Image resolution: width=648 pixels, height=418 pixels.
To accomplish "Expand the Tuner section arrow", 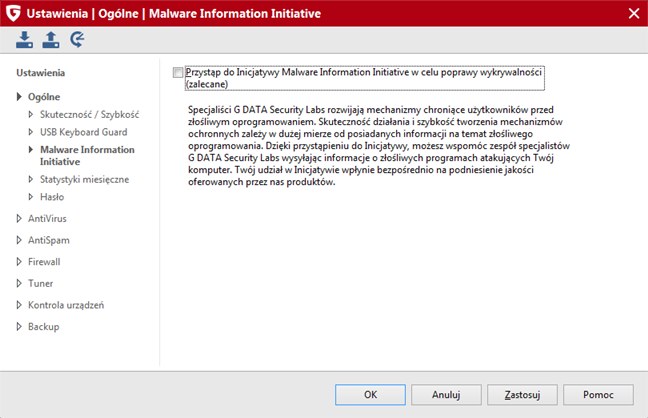I will pyautogui.click(x=19, y=283).
